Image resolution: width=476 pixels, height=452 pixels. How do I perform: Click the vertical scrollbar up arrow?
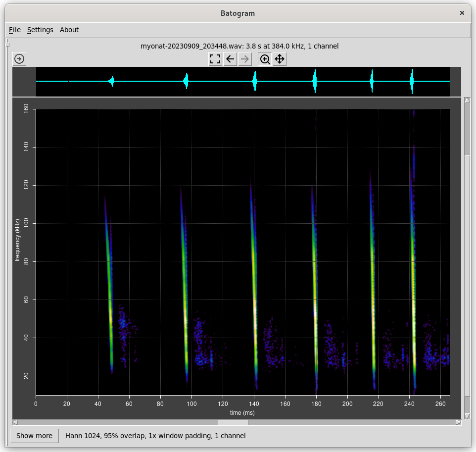tap(467, 101)
